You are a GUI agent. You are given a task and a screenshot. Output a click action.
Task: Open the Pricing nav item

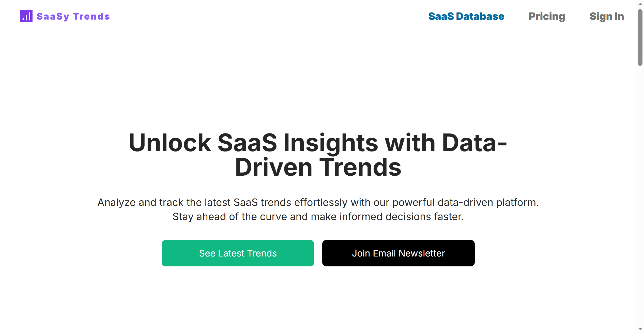547,17
